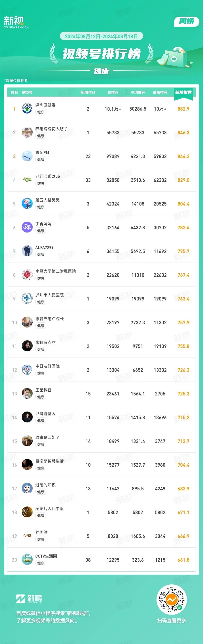Click the 中日友好医院 emblem icon
203x644 pixels.
(27, 370)
